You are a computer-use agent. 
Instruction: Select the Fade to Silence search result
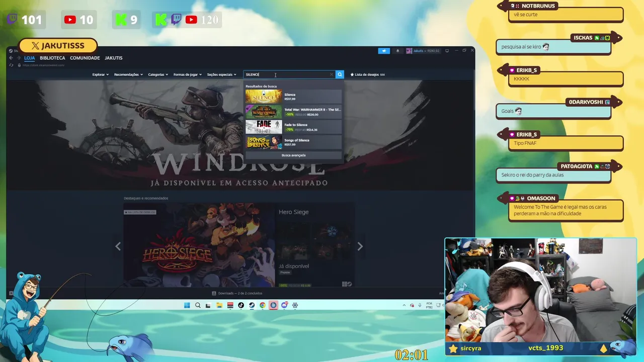click(293, 127)
